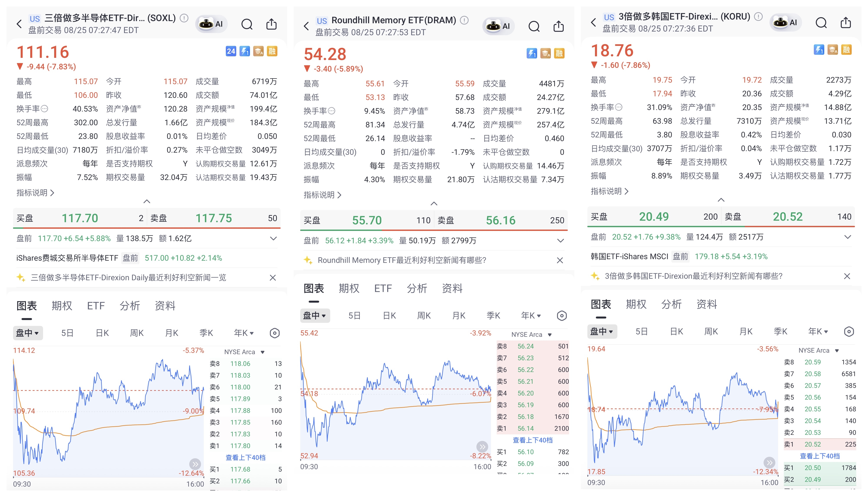Tap the SOXL intraday price chart
Image resolution: width=868 pixels, height=497 pixels.
click(108, 412)
